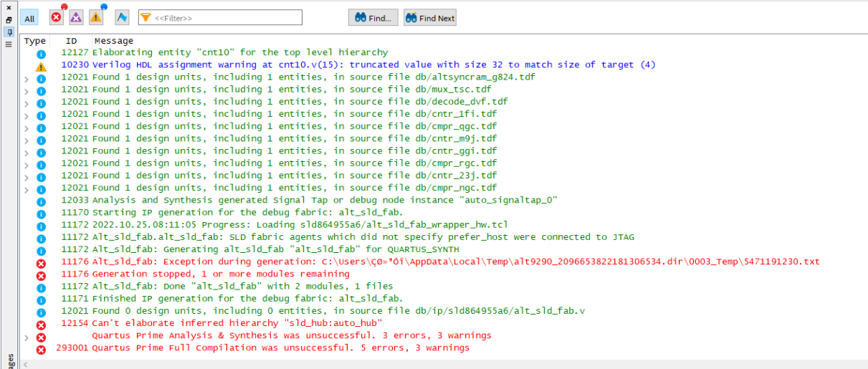
Task: Click info icon beside cntr_ggi.tdf row
Action: click(x=41, y=152)
